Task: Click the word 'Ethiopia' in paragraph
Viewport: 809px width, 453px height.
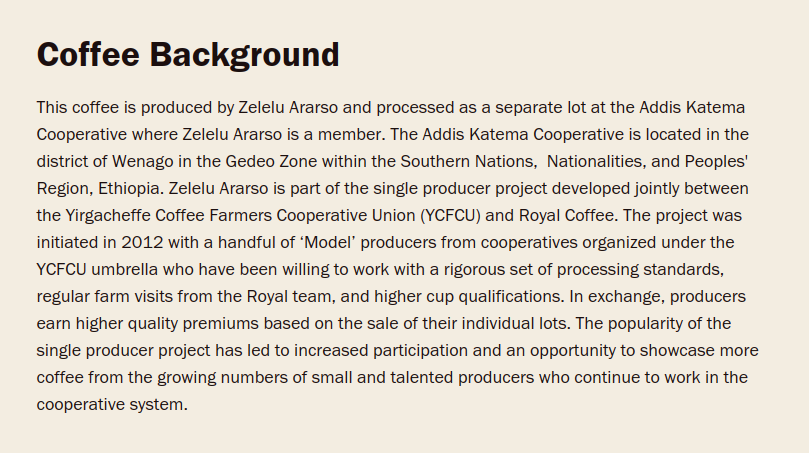Action: (128, 189)
